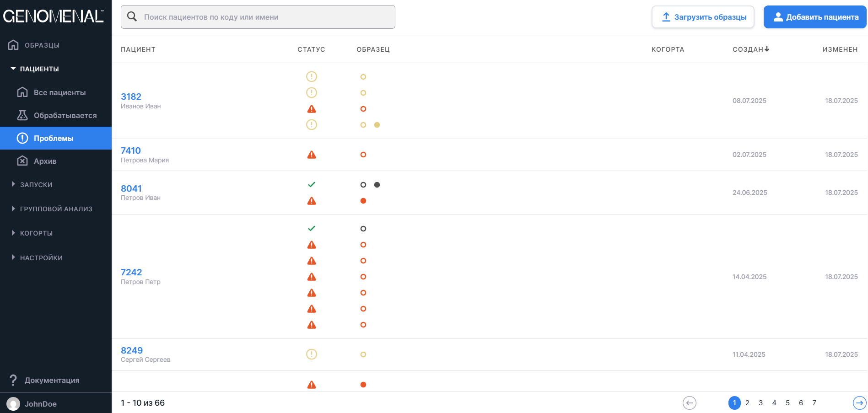868x413 pixels.
Task: Go to next page arrow
Action: [x=859, y=403]
